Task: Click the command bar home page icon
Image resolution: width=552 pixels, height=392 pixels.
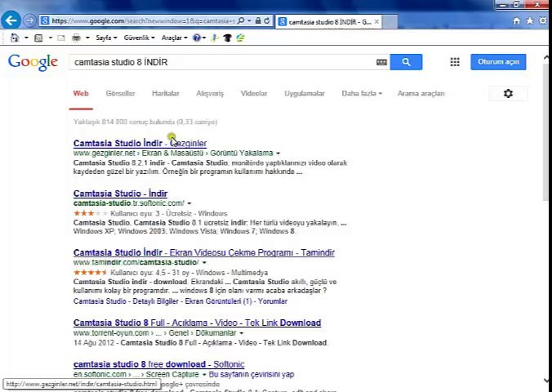Action: (x=15, y=38)
